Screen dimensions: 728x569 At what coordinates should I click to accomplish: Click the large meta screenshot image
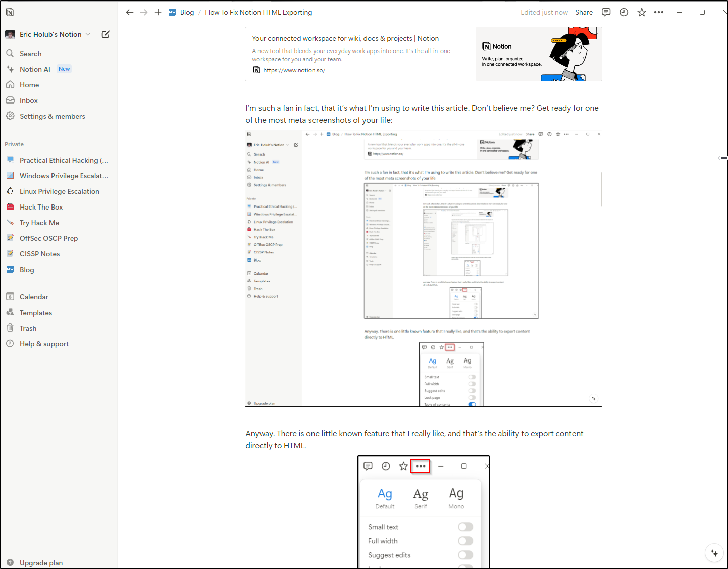(x=424, y=269)
